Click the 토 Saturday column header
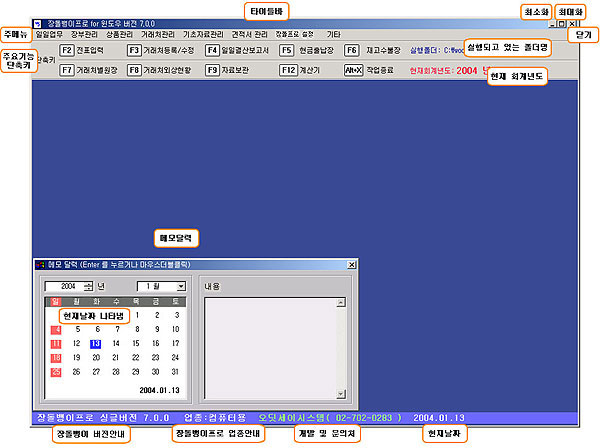The image size is (600, 448). pyautogui.click(x=175, y=302)
